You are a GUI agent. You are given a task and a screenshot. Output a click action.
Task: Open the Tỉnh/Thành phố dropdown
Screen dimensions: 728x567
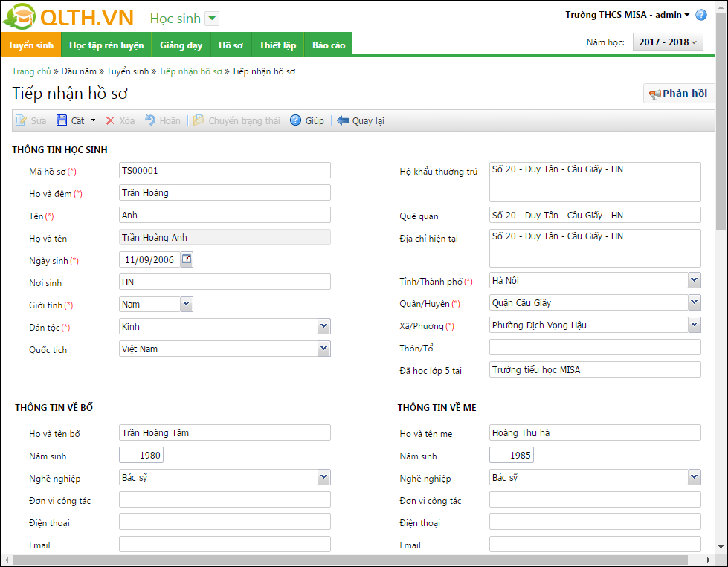694,280
